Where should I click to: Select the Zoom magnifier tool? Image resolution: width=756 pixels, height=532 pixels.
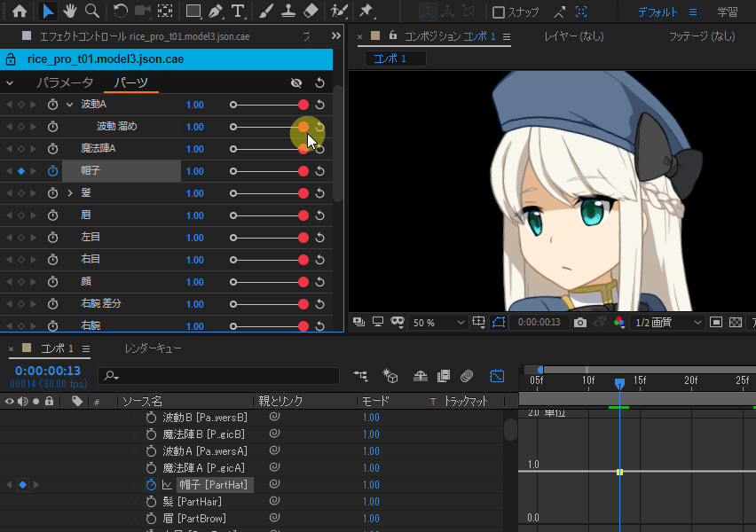coord(92,12)
